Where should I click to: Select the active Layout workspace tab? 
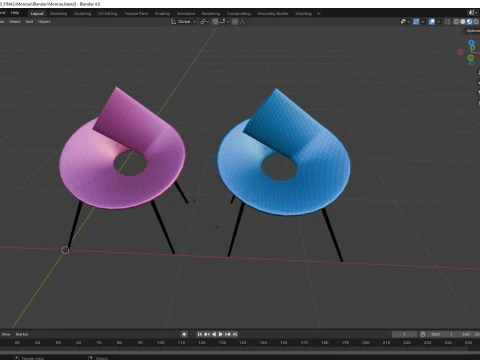[x=37, y=14]
